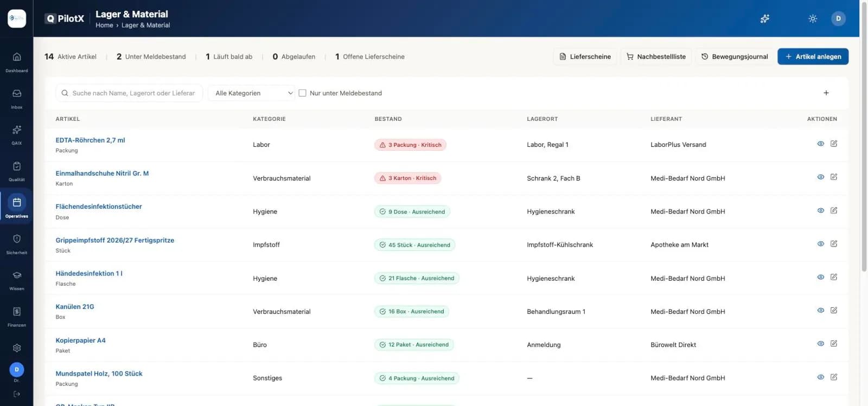Open the Nachbestellliste
Image resolution: width=868 pixels, height=406 pixels.
pos(656,56)
